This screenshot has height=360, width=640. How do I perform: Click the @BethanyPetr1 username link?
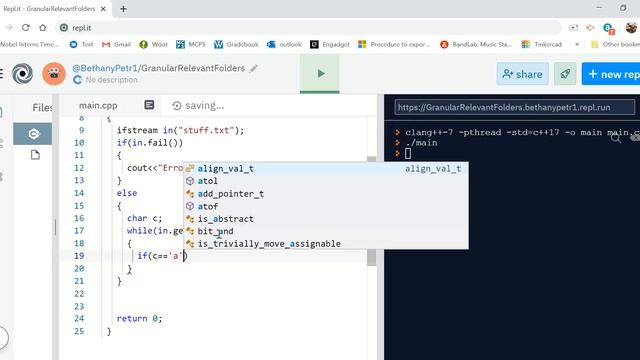click(105, 68)
